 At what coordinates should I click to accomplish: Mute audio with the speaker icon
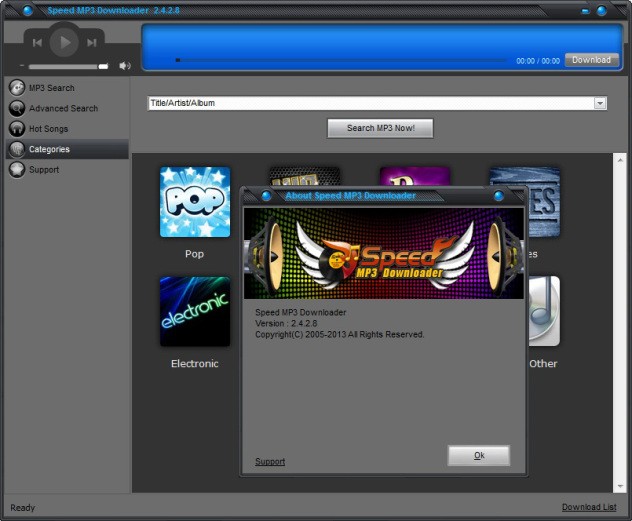(x=125, y=66)
